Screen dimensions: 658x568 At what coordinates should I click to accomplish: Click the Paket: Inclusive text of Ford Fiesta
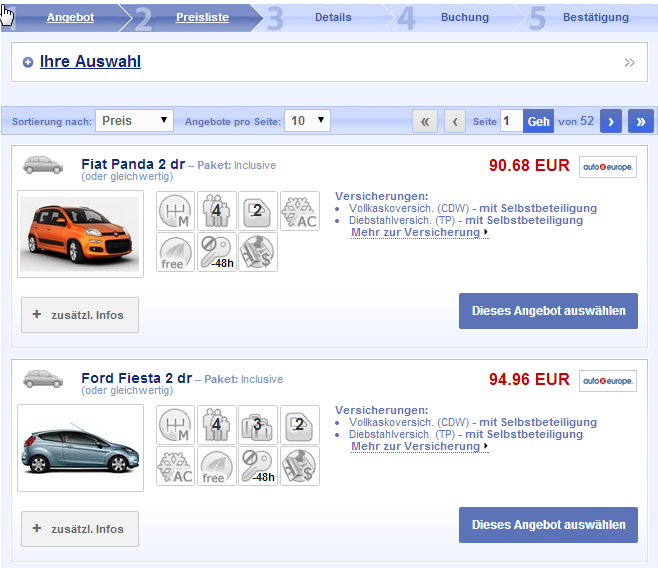coord(244,379)
